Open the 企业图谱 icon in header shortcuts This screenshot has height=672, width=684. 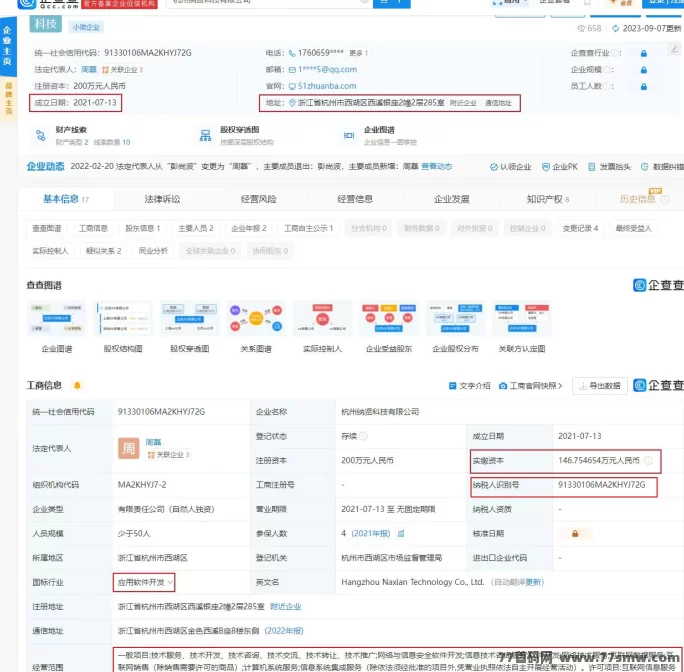point(349,136)
